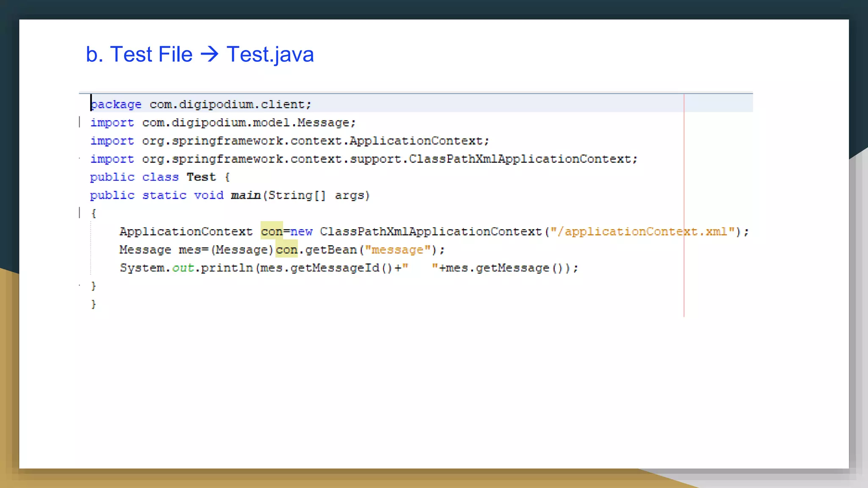Image resolution: width=868 pixels, height=488 pixels.
Task: Click the string "/applicationContext.xml"
Action: (x=642, y=231)
